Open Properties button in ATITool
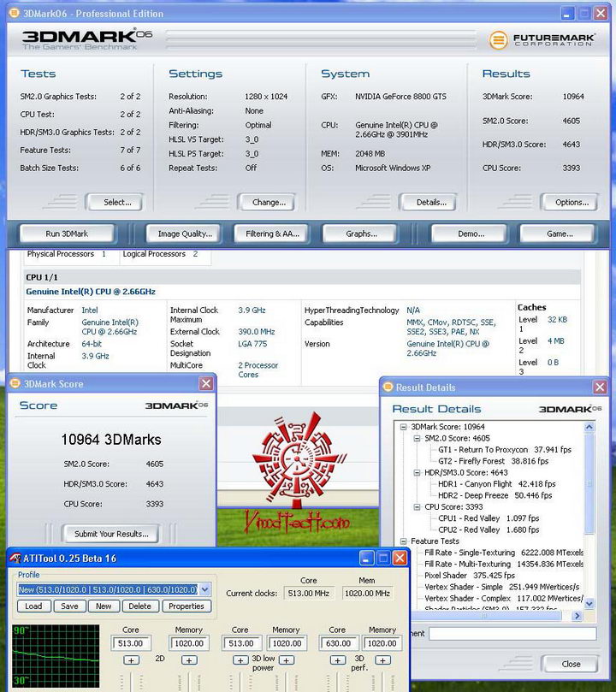 (187, 606)
